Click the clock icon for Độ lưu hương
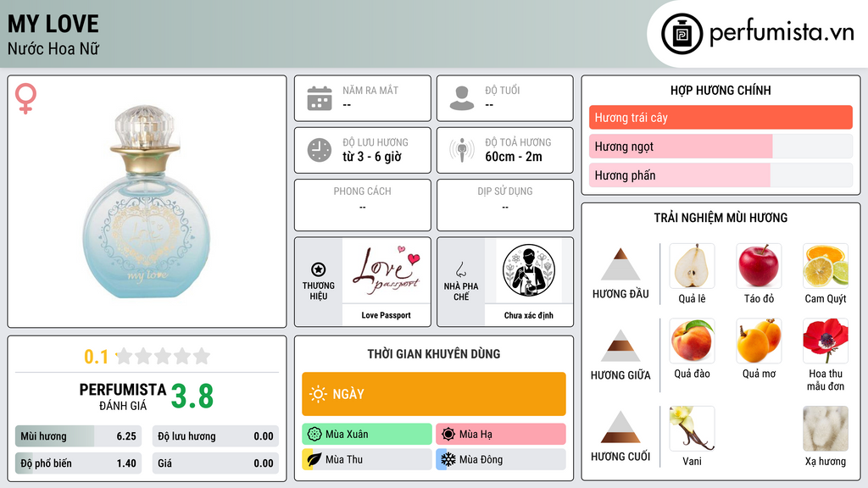868x488 pixels. point(320,150)
